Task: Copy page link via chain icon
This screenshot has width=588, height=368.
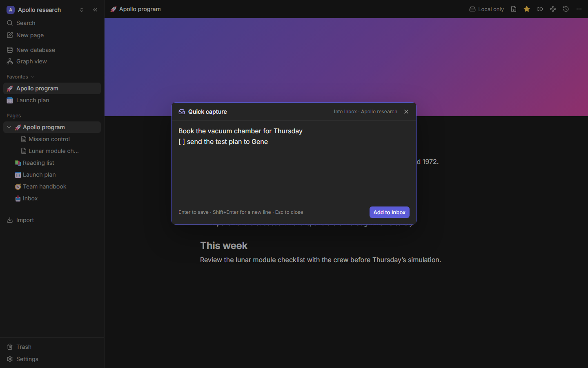Action: click(x=540, y=9)
